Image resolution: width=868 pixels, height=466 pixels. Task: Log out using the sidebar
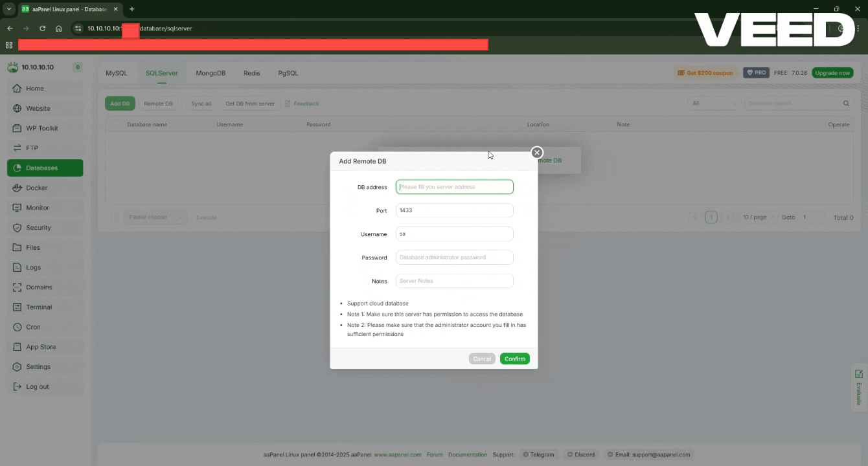(45, 386)
